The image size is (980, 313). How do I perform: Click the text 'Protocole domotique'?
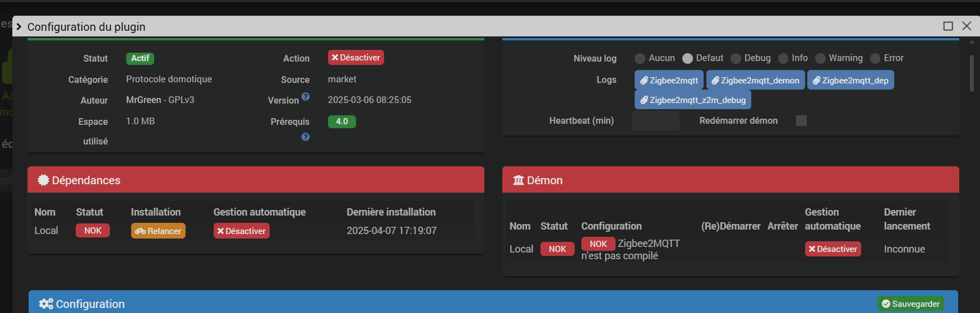[x=169, y=79]
